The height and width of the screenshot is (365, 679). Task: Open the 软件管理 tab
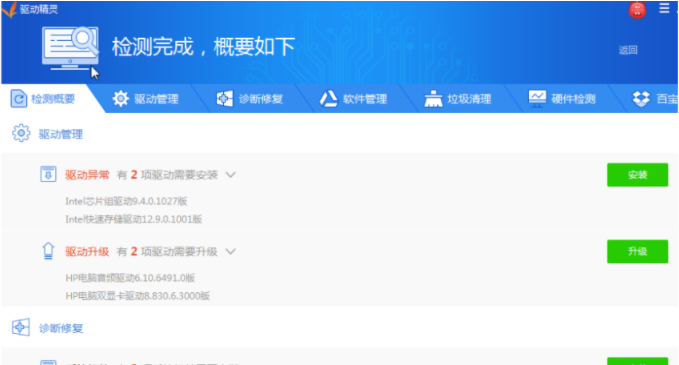pyautogui.click(x=354, y=99)
